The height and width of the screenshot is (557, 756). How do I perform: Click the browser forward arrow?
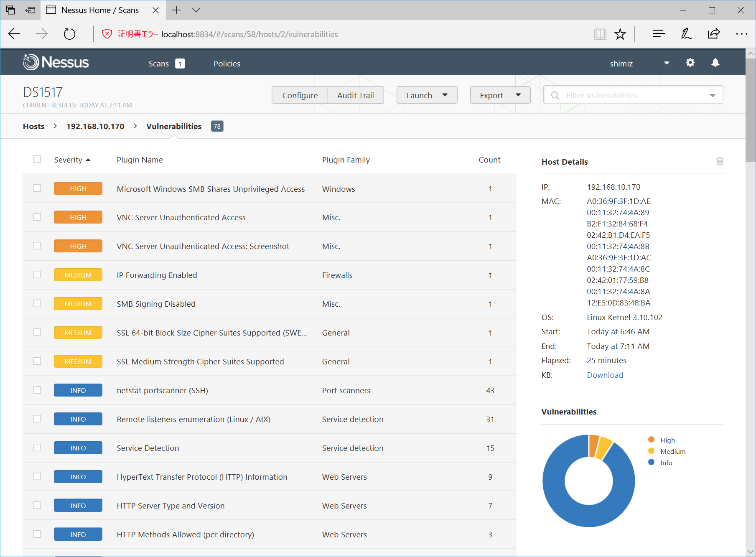tap(41, 34)
